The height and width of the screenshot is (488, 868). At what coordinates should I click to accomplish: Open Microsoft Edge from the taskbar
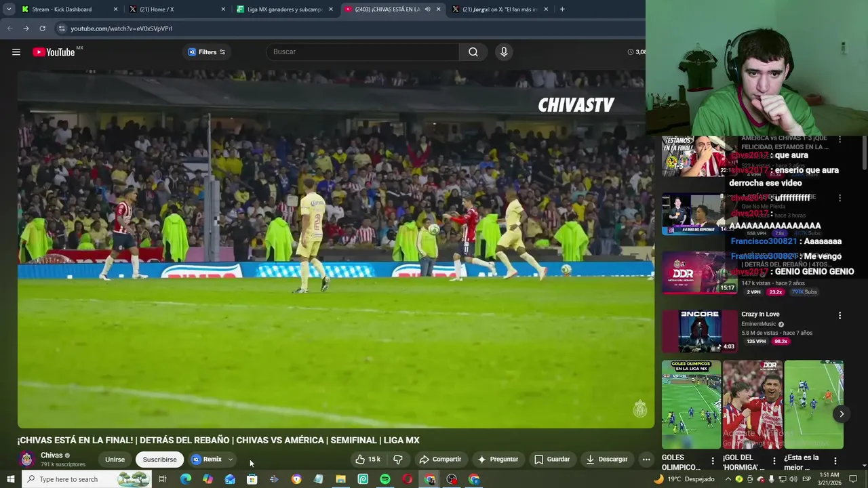point(185,479)
